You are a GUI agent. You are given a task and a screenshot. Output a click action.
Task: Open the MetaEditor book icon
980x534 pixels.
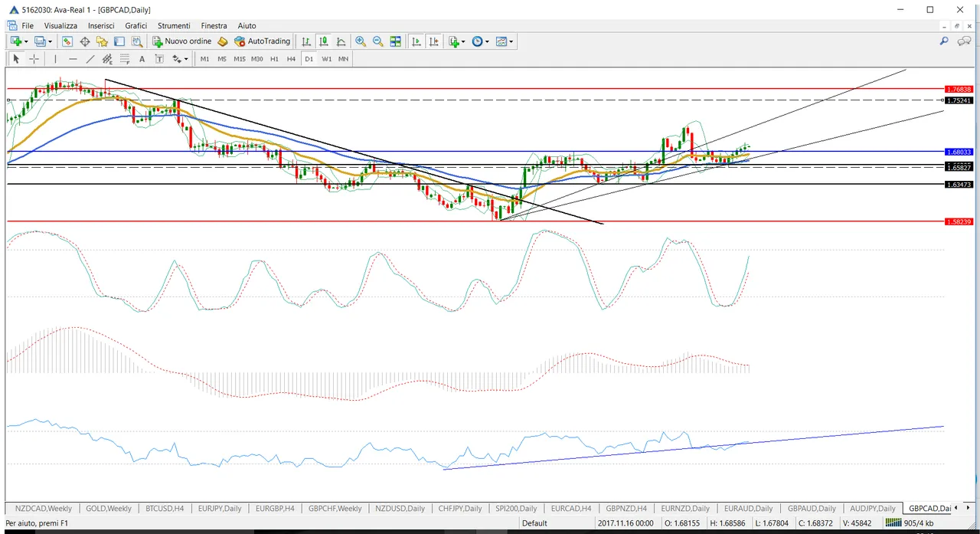point(223,41)
